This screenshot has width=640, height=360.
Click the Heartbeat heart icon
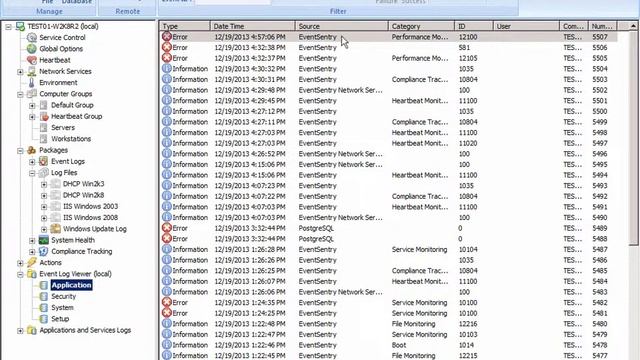pos(31,60)
